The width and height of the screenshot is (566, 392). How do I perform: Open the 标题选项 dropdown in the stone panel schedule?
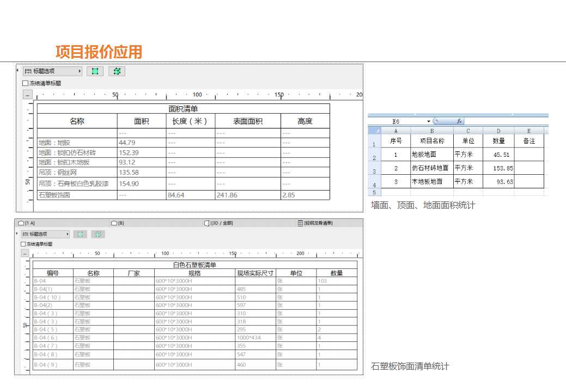click(x=69, y=234)
